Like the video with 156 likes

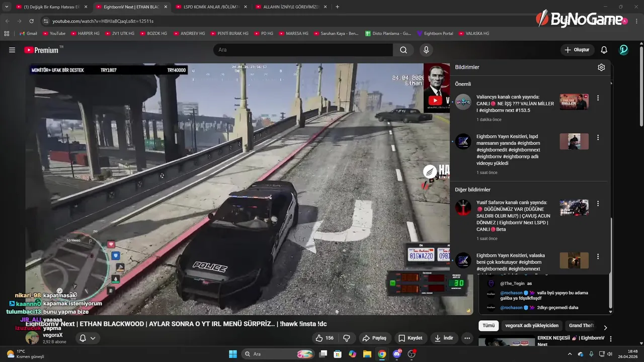pyautogui.click(x=324, y=338)
